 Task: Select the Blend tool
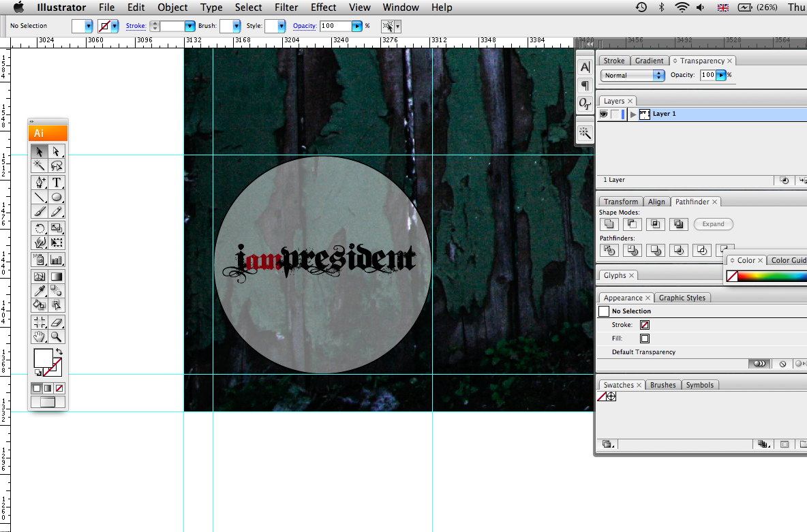(56, 292)
